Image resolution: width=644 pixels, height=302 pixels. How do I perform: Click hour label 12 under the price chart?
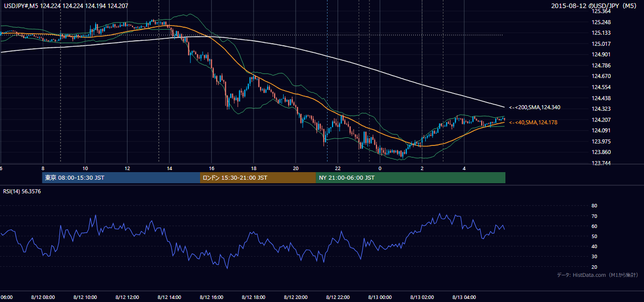(x=127, y=168)
